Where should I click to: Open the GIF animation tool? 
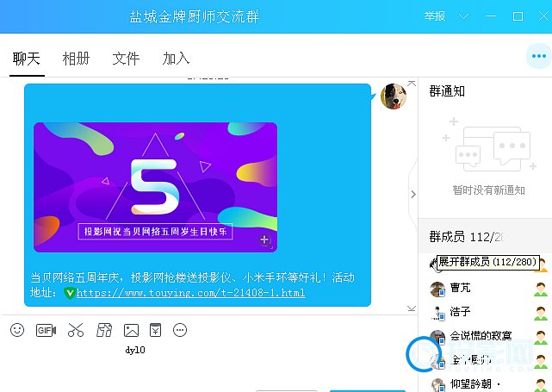coord(47,330)
